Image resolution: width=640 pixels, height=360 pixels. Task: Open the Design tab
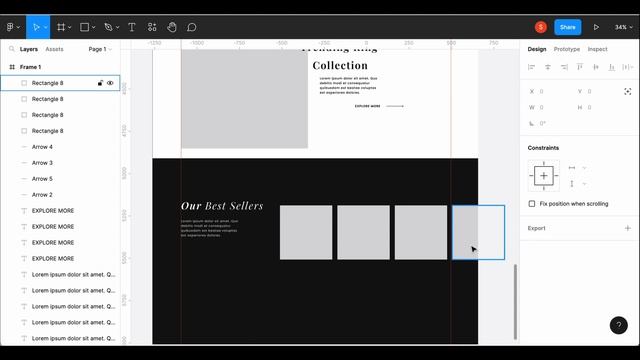click(x=537, y=49)
